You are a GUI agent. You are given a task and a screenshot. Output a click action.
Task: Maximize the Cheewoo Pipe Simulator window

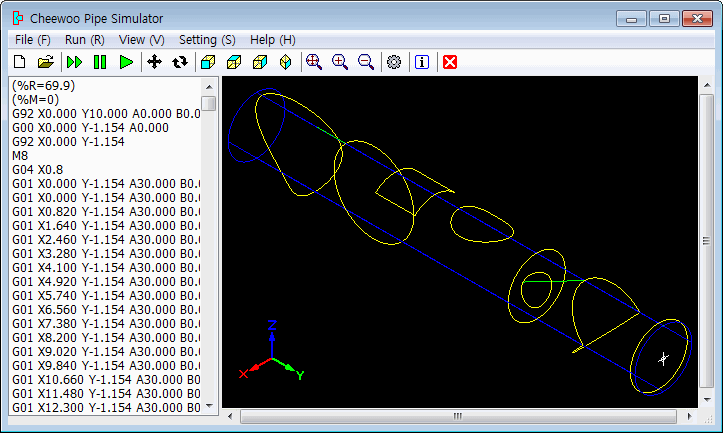664,19
